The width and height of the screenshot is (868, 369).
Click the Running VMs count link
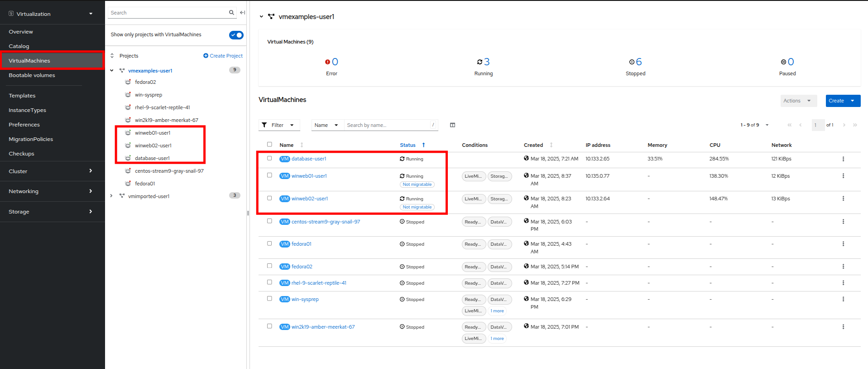pos(487,62)
